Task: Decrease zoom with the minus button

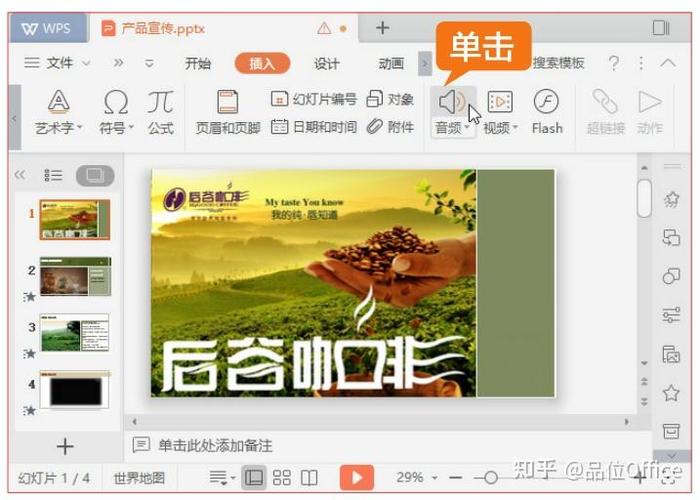Action: point(455,478)
